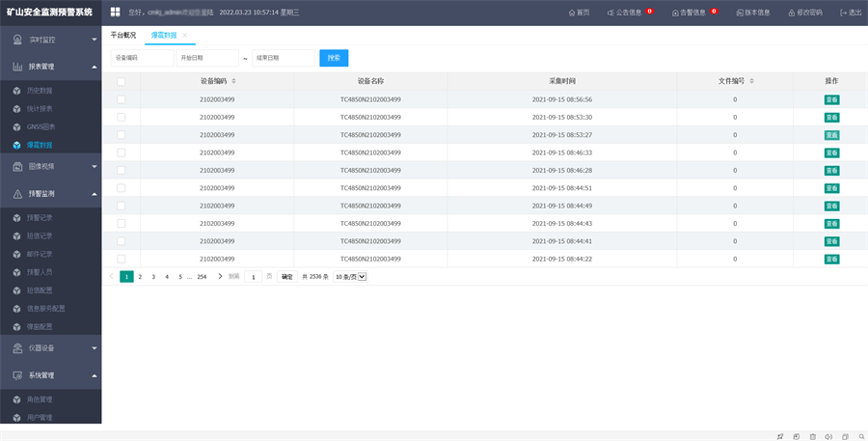The image size is (868, 441).
Task: Click the GNSS图表 cube icon
Action: pos(16,127)
